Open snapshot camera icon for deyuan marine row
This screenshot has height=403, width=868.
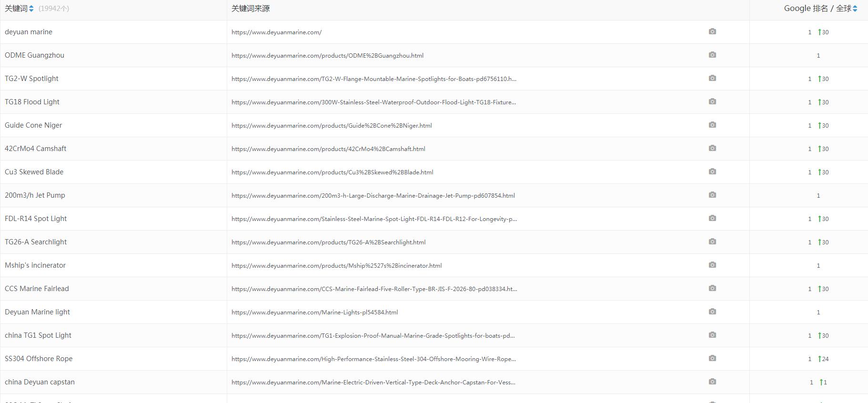click(712, 31)
